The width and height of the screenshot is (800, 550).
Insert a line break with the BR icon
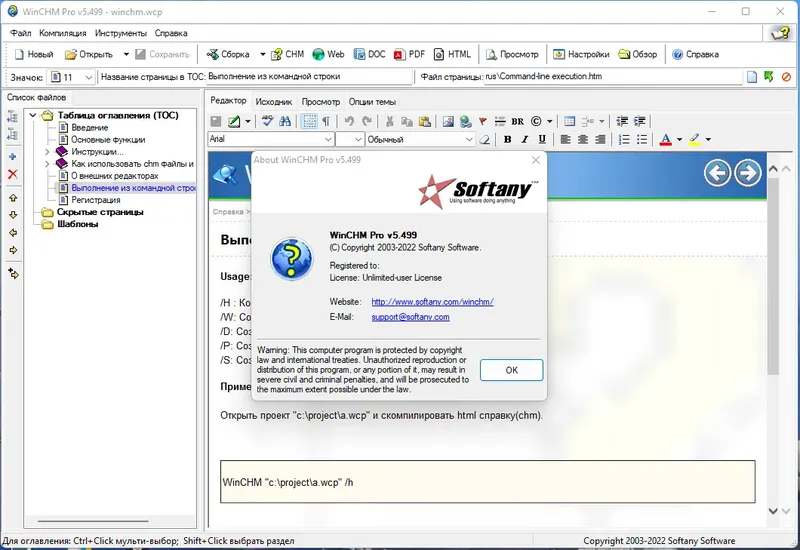point(517,121)
